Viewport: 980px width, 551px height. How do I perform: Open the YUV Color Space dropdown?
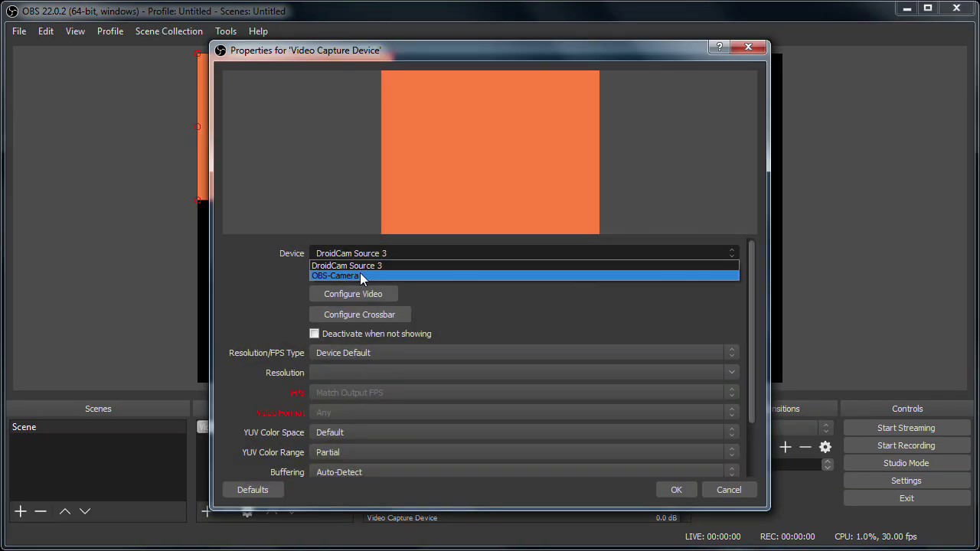coord(524,432)
